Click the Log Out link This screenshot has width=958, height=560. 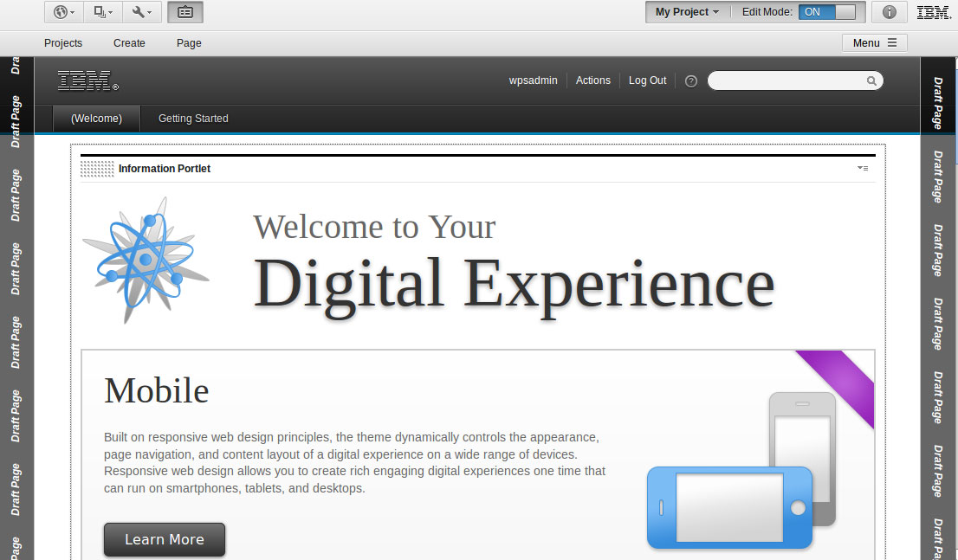coord(647,80)
